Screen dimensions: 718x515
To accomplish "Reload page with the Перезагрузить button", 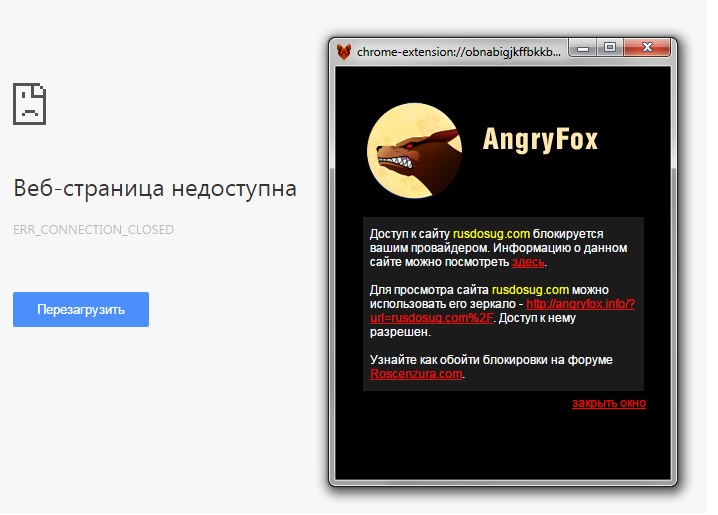I will pyautogui.click(x=81, y=309).
